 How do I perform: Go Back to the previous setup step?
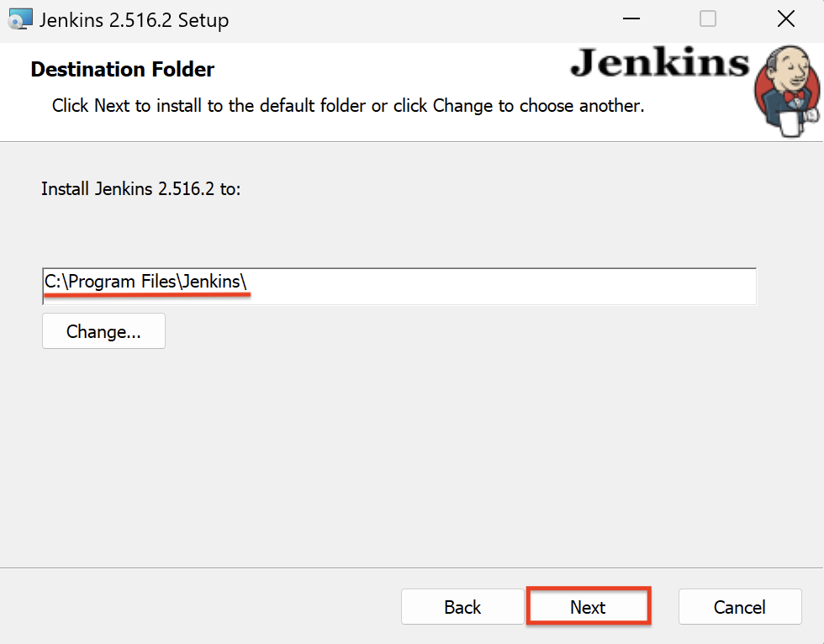point(462,607)
